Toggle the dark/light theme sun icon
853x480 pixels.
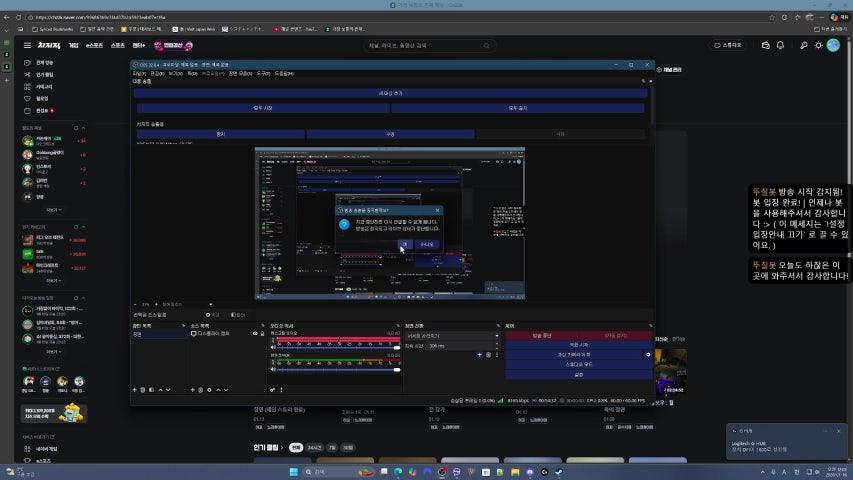pos(818,45)
